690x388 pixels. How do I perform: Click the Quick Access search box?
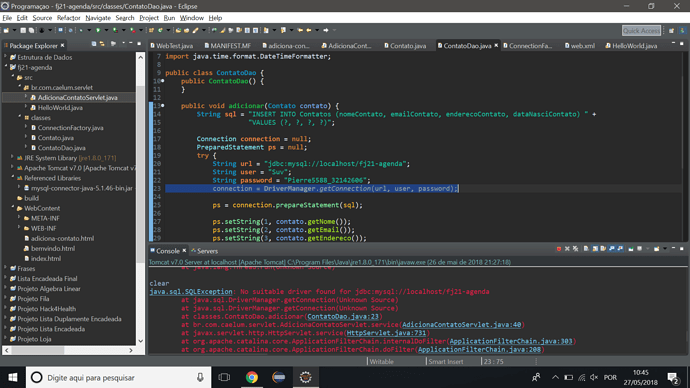(641, 30)
